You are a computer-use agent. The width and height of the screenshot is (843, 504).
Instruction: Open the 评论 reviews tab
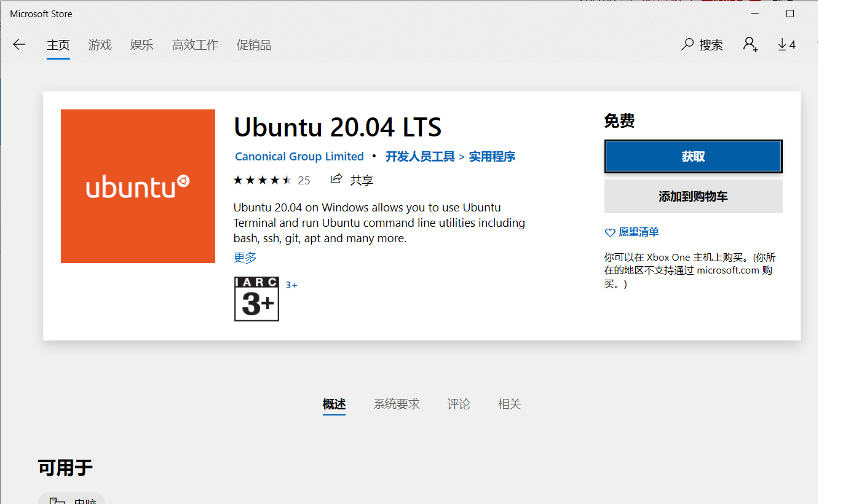coord(457,404)
